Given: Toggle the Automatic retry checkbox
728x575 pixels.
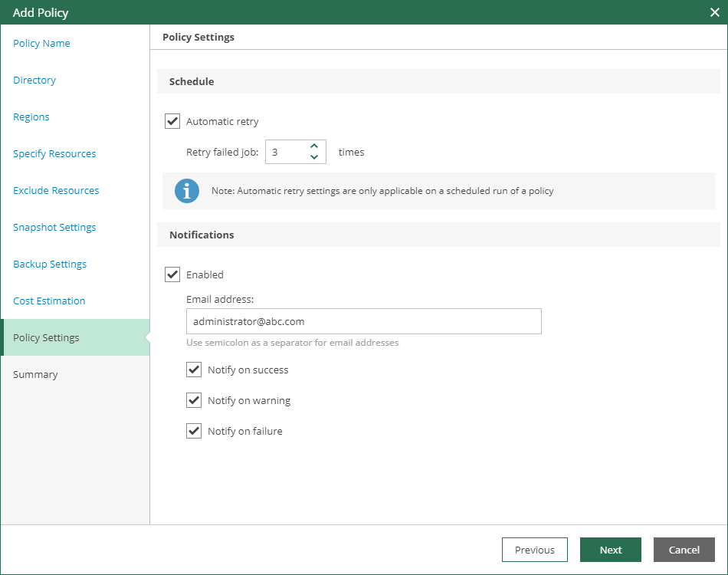Looking at the screenshot, I should click(x=172, y=121).
